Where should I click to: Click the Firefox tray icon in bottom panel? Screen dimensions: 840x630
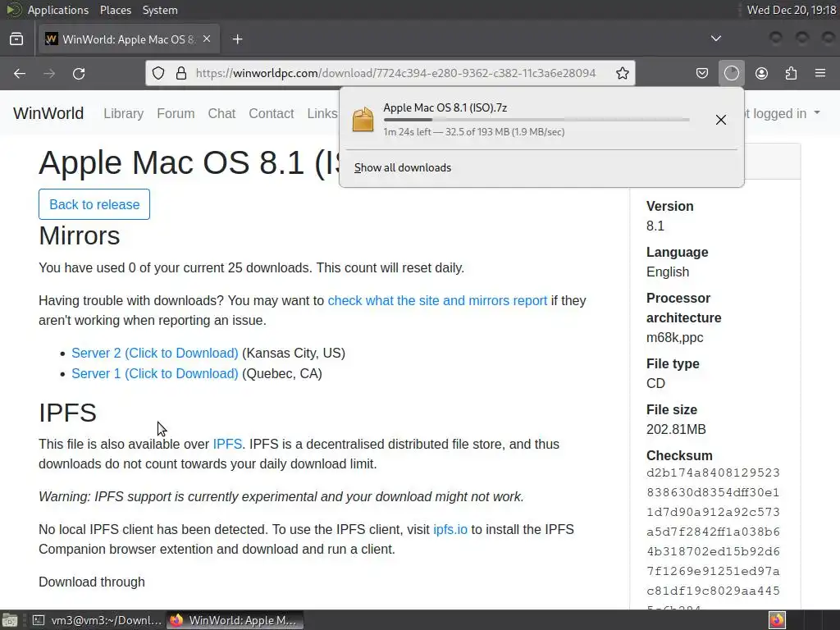coord(777,620)
